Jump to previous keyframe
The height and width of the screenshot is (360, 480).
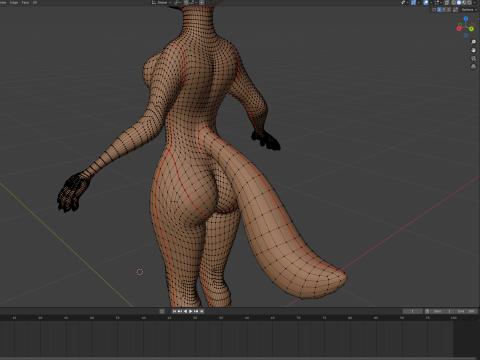click(180, 311)
